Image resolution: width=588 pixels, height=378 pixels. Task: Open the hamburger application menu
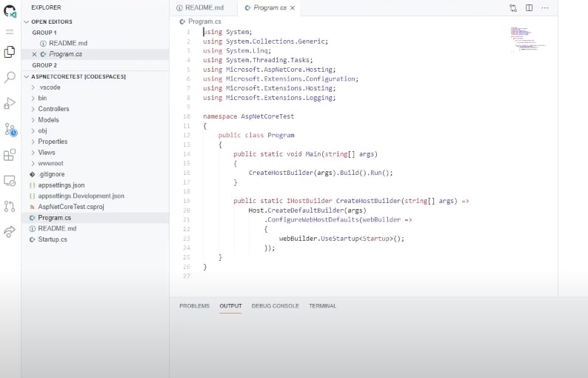(10, 32)
